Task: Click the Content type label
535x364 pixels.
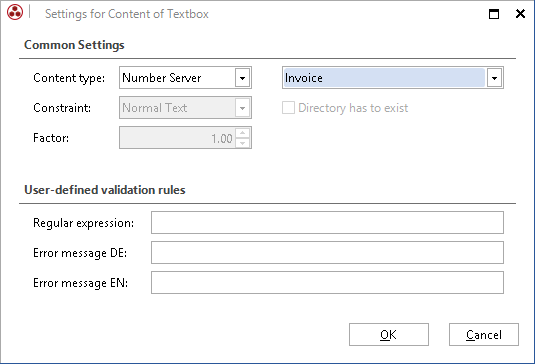Action: [69, 78]
